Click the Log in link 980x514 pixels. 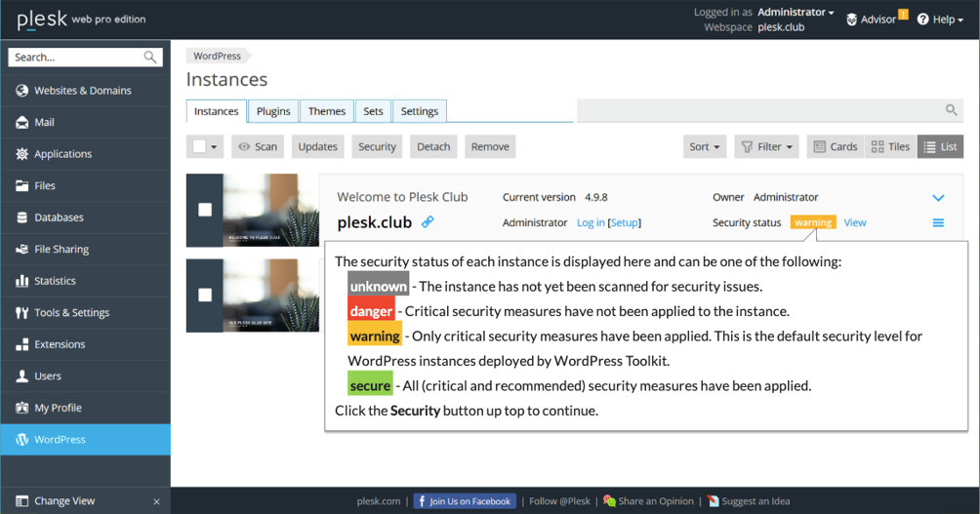point(591,222)
